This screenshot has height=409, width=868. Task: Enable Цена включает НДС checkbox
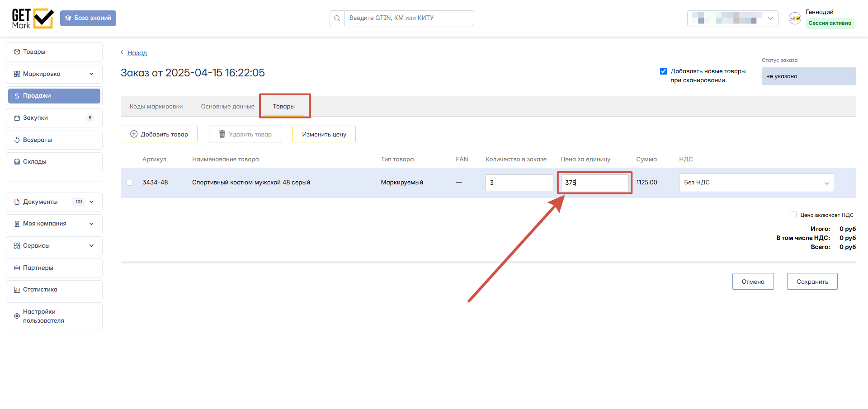[793, 215]
